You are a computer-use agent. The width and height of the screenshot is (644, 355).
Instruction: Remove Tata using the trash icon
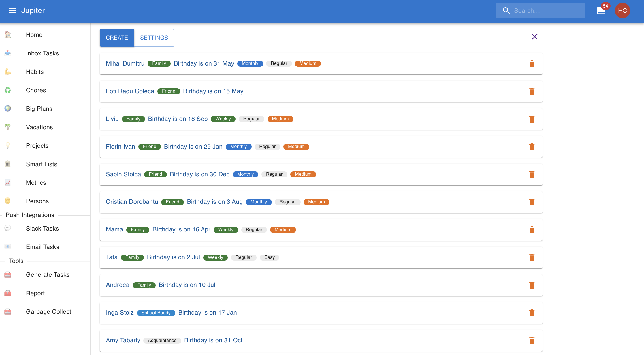[x=532, y=257]
